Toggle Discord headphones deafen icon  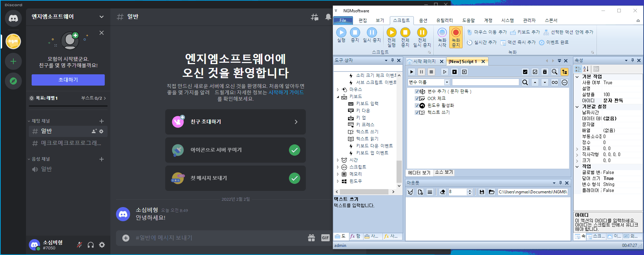point(91,245)
